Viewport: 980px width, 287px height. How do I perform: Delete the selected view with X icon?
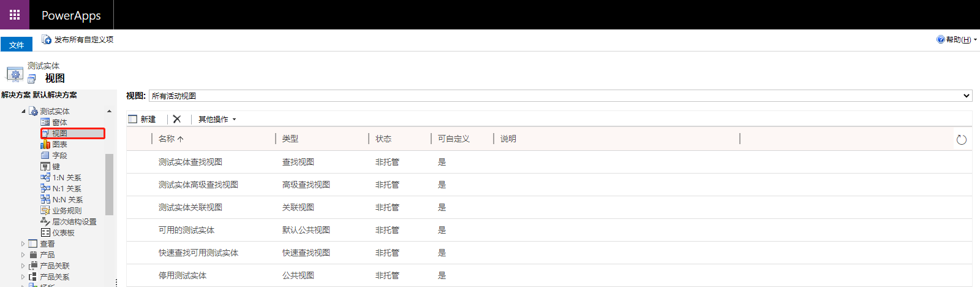click(177, 119)
